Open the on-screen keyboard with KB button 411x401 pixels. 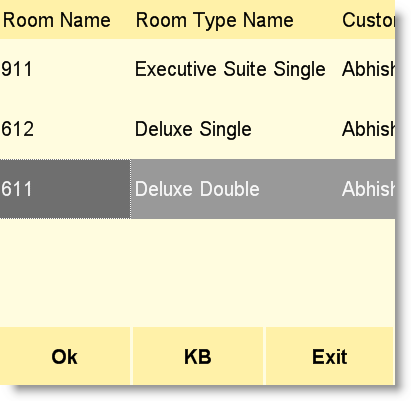point(198,356)
